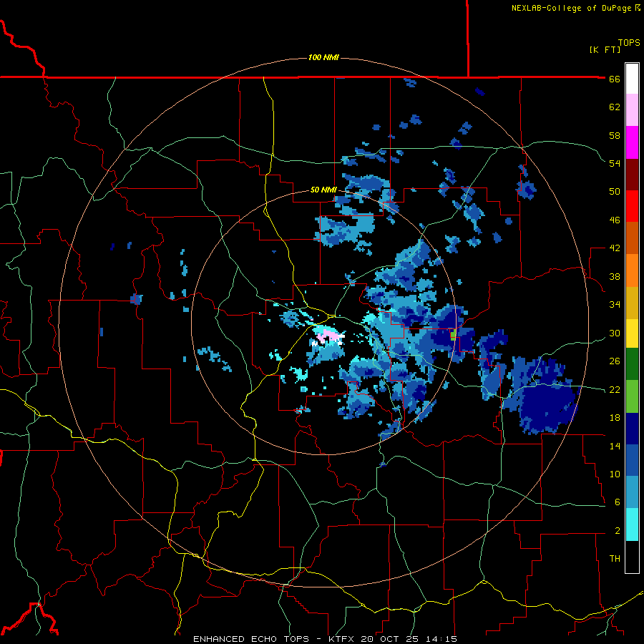Click the small green echo pixel east of center
The height and width of the screenshot is (644, 644).
(453, 335)
